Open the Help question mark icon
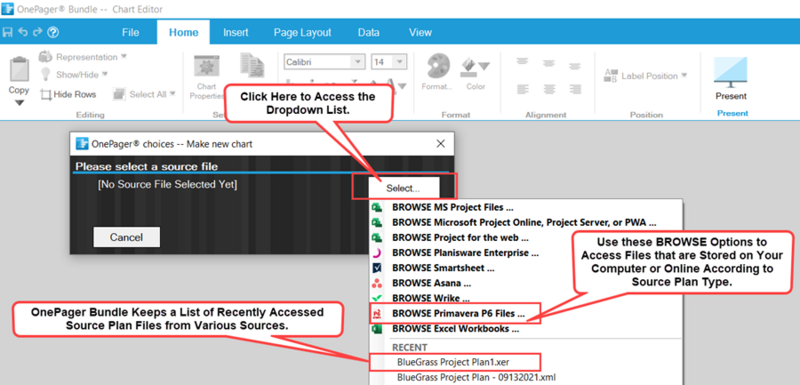The width and height of the screenshot is (800, 385). pos(53,32)
